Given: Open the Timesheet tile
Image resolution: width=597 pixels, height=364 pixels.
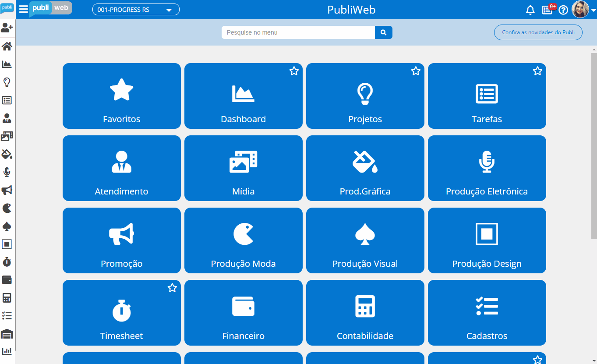Looking at the screenshot, I should pos(122,313).
